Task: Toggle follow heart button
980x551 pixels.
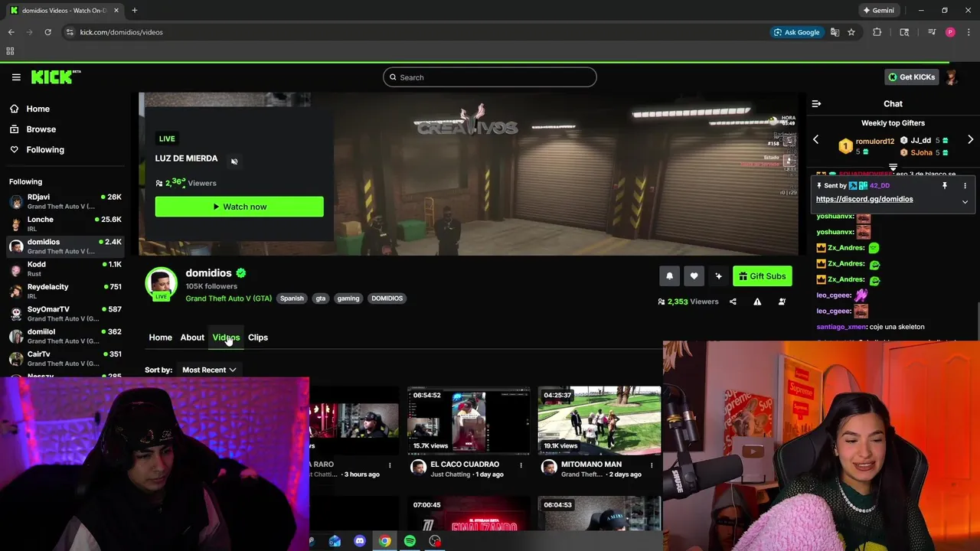Action: tap(694, 276)
